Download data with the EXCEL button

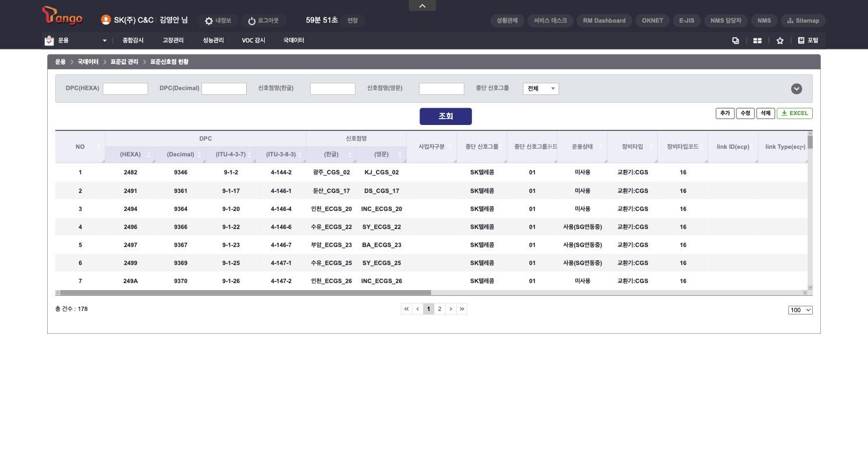click(x=795, y=113)
